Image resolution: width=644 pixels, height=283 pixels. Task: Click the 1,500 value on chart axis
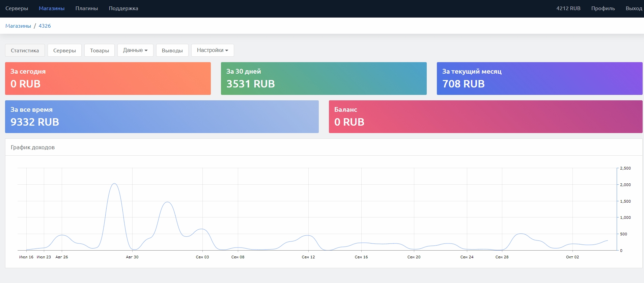coord(625,201)
